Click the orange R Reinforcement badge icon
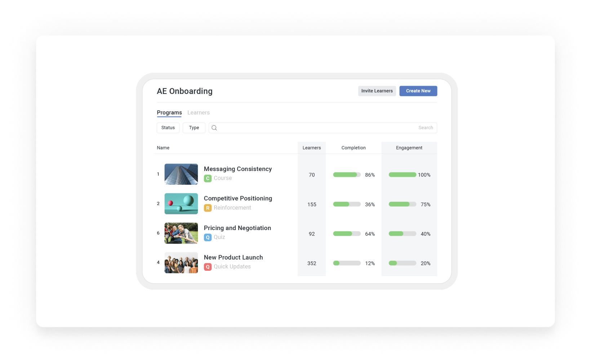This screenshot has width=591, height=364. pos(208,208)
